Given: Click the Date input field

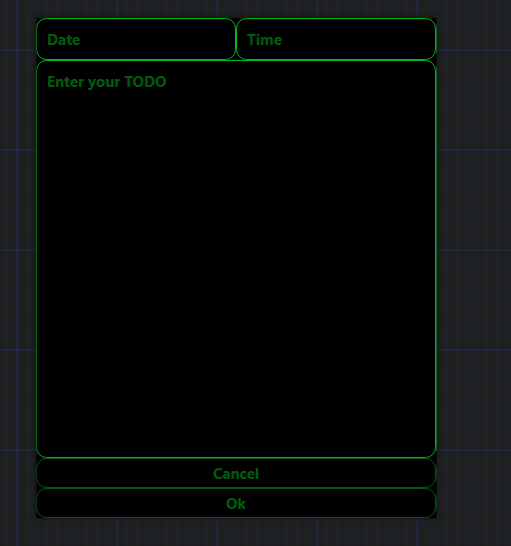Looking at the screenshot, I should [x=136, y=39].
